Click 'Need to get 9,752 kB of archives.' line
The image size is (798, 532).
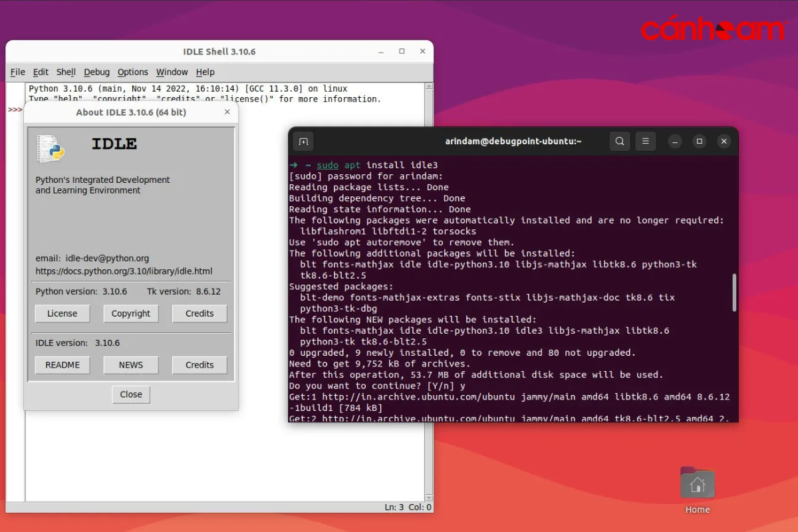click(x=380, y=364)
